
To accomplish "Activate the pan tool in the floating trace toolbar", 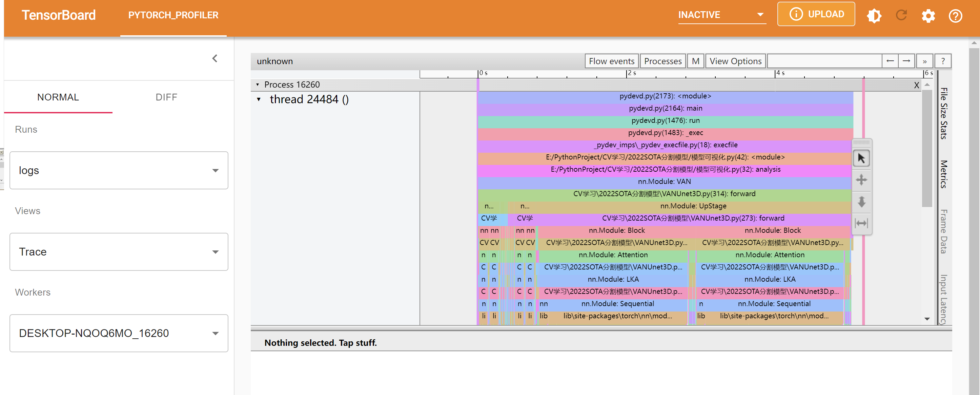I will coord(861,180).
